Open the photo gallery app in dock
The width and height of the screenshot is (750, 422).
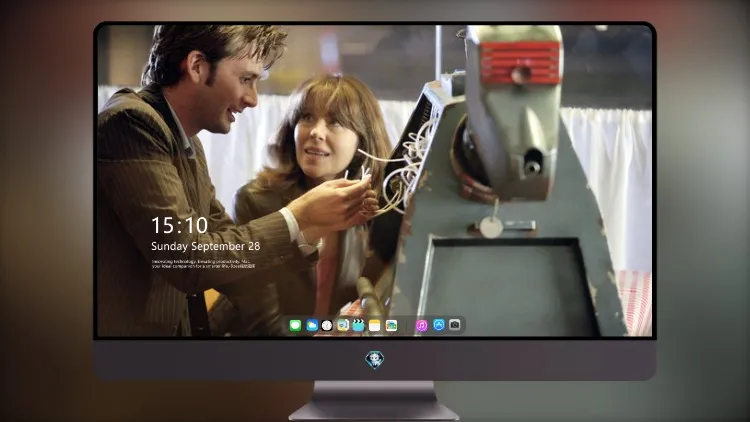tap(391, 325)
